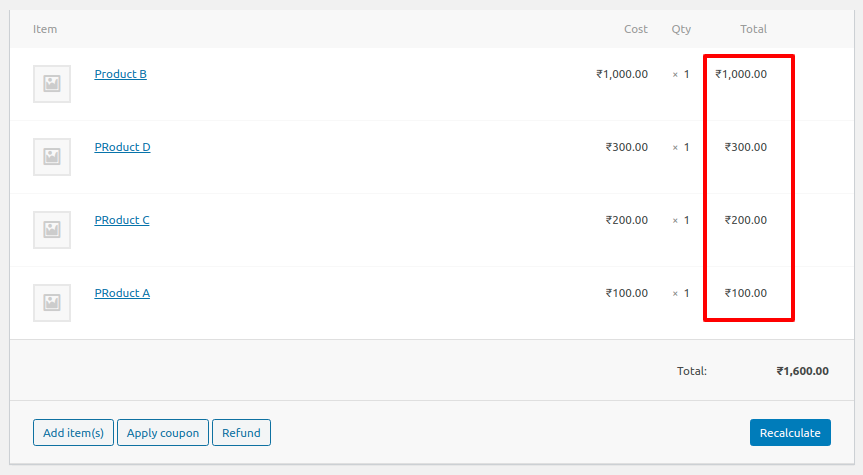This screenshot has height=475, width=863.
Task: Select the Item column header
Action: click(45, 29)
